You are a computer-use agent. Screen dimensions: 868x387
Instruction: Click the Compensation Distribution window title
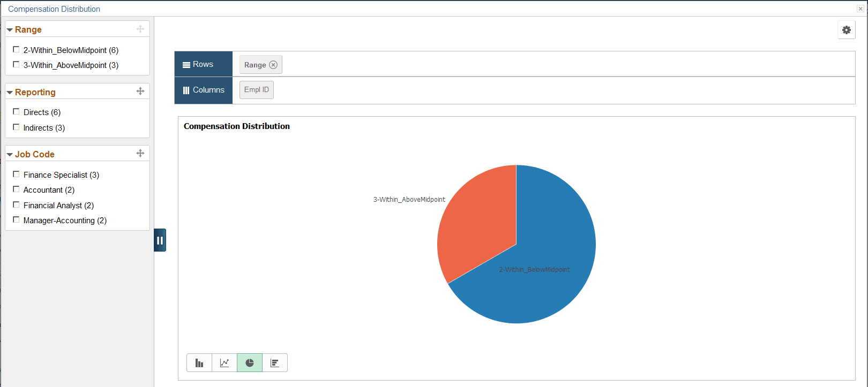pos(54,9)
